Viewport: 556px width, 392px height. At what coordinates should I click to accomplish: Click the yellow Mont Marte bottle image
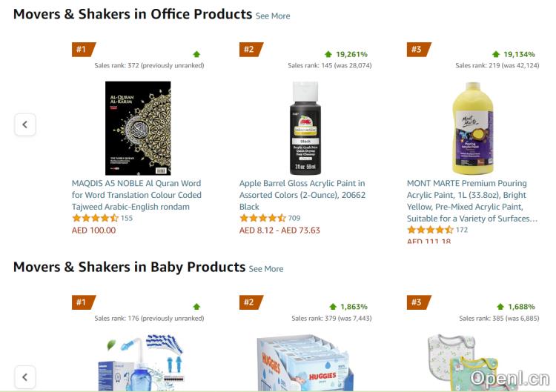(x=472, y=127)
